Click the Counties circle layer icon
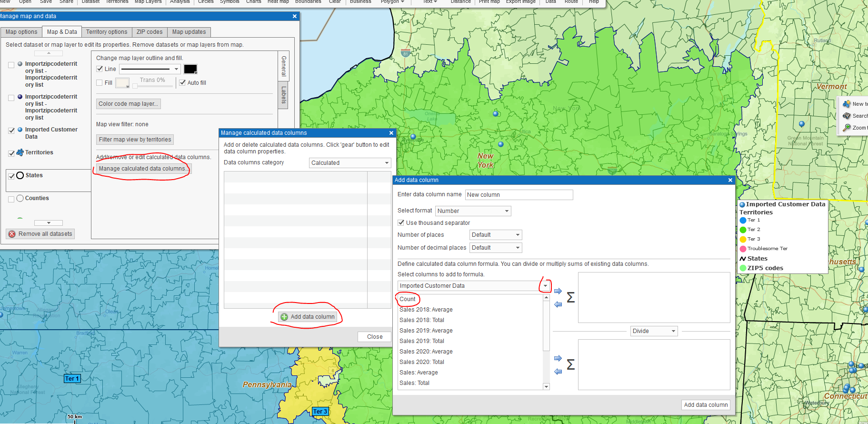 click(x=20, y=198)
